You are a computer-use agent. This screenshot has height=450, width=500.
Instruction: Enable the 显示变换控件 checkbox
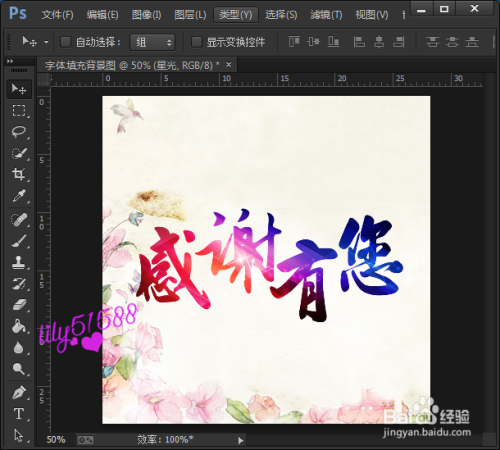tap(196, 42)
